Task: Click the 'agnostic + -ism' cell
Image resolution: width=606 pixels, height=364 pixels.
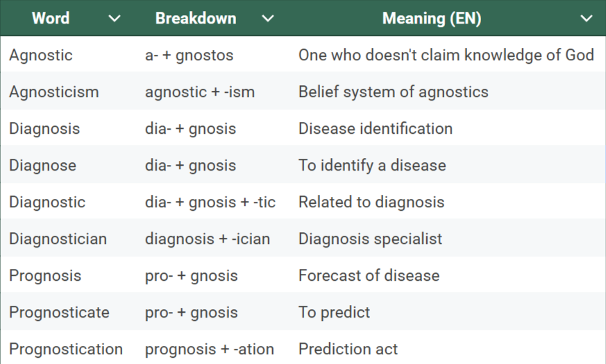Action: pyautogui.click(x=200, y=92)
